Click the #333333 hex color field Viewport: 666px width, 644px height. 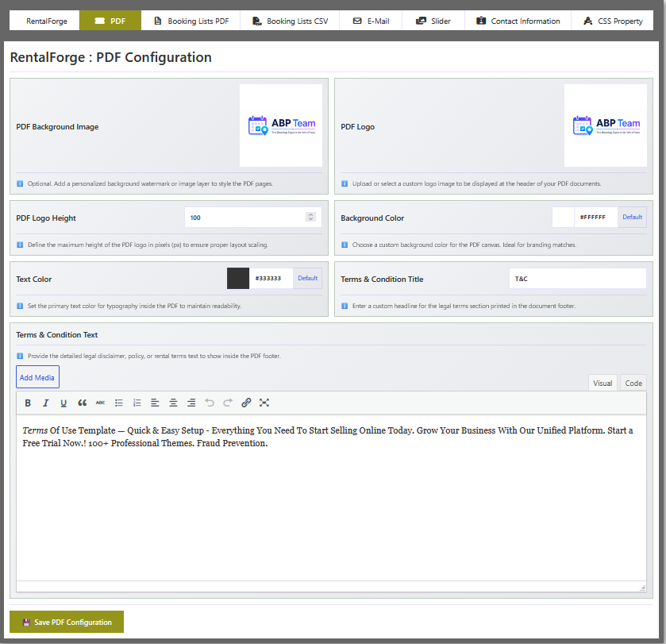click(271, 278)
